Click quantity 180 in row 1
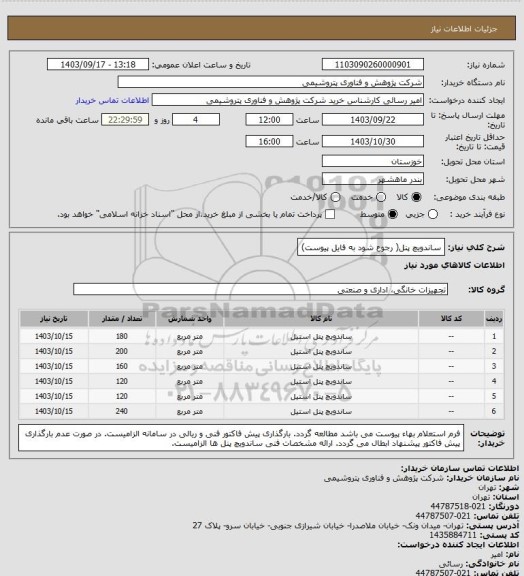 (122, 336)
